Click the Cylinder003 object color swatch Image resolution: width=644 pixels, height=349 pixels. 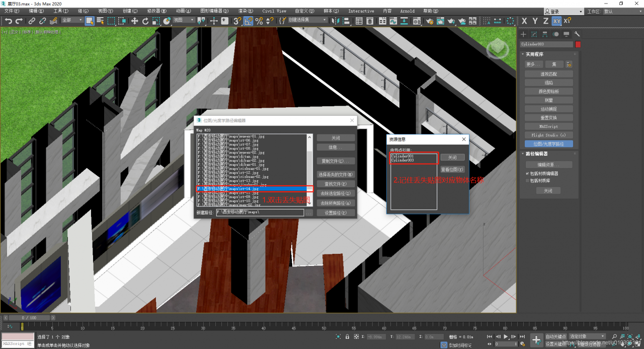pos(578,44)
